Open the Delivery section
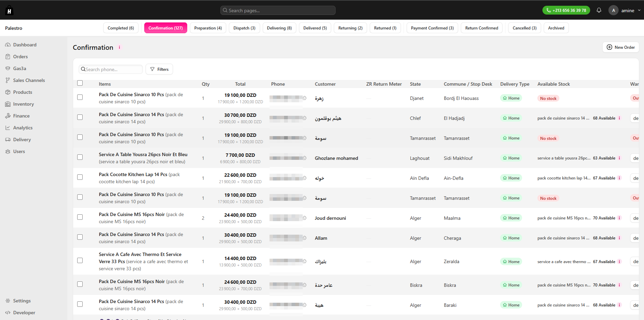This screenshot has width=644, height=320. click(22, 140)
